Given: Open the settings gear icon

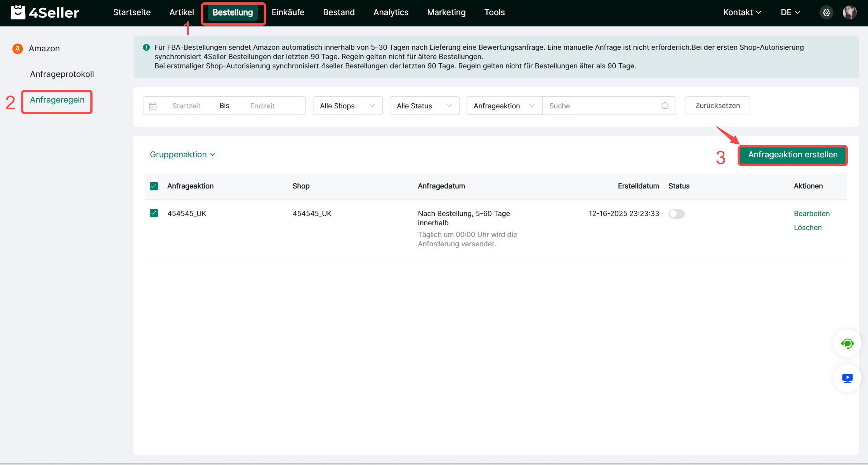Looking at the screenshot, I should pyautogui.click(x=826, y=12).
